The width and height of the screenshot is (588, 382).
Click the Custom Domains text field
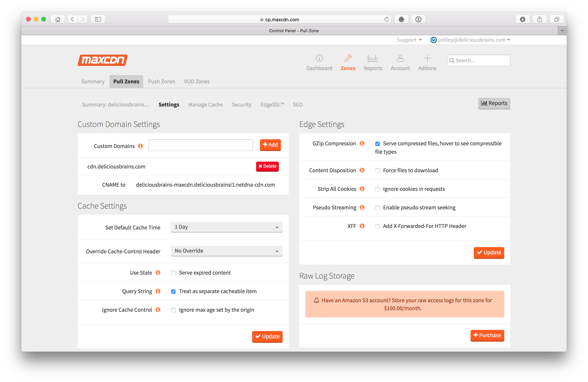(200, 145)
